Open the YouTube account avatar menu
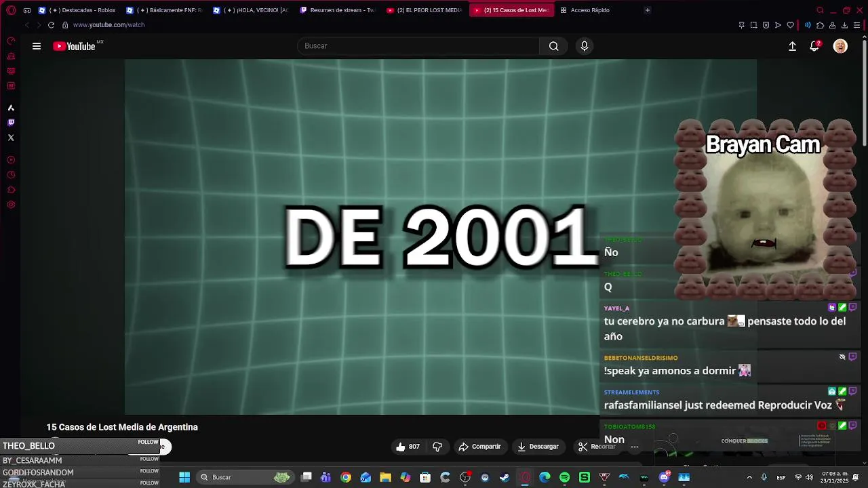Image resolution: width=868 pixels, height=488 pixels. click(840, 46)
